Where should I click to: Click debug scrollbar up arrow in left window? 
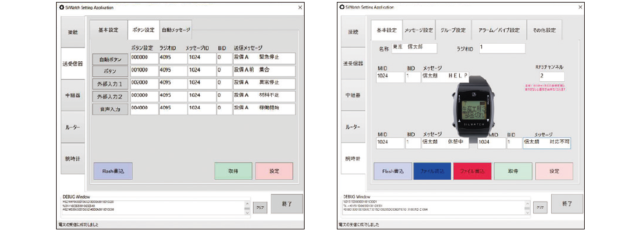coord(247,203)
